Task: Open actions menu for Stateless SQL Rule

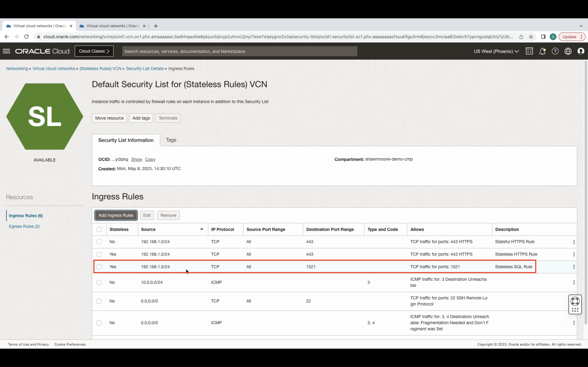Action: (x=574, y=267)
